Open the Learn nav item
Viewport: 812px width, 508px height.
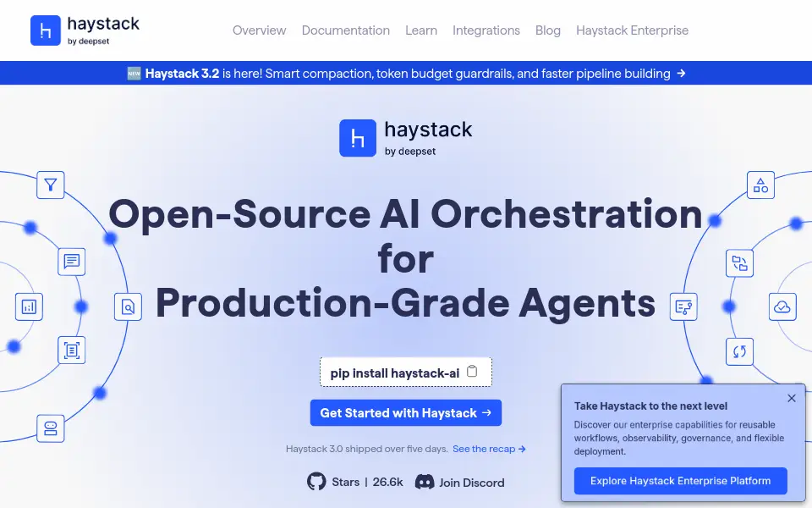(421, 30)
